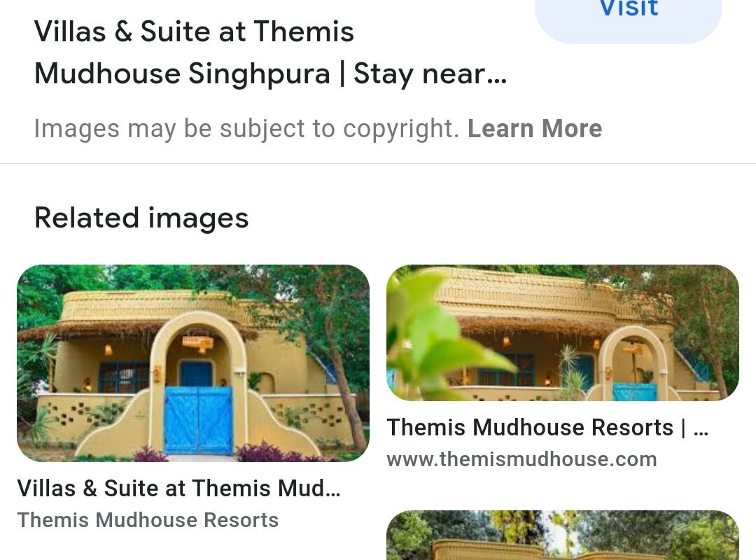Viewport: 756px width, 560px height.
Task: Select the Related images heading
Action: [x=141, y=218]
